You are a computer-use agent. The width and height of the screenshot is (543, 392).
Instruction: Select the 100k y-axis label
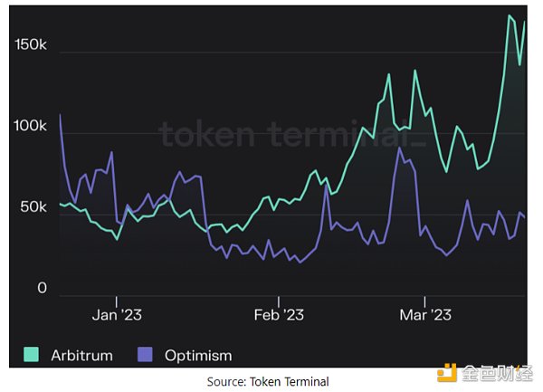pos(31,126)
